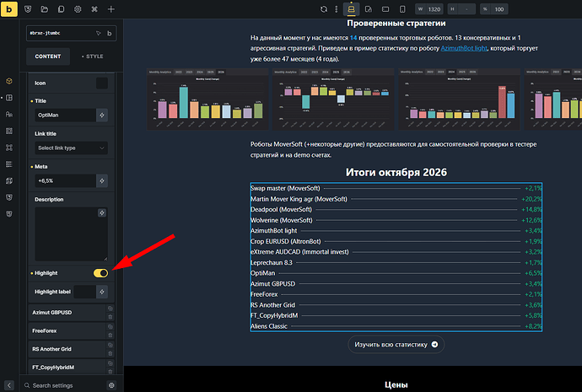Click the small b icon in ID field
Viewport: 582px width, 392px height.
110,34
